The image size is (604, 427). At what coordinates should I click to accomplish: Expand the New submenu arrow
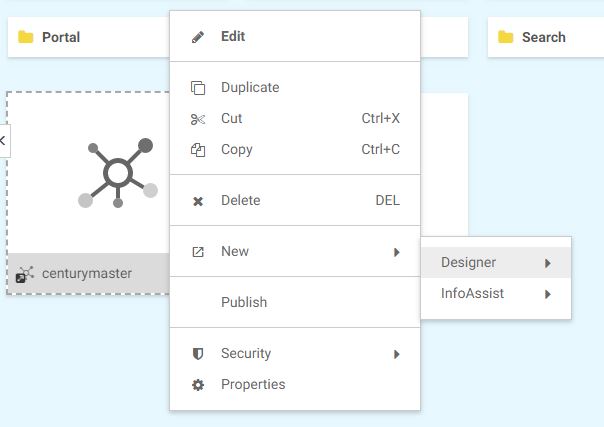(397, 252)
